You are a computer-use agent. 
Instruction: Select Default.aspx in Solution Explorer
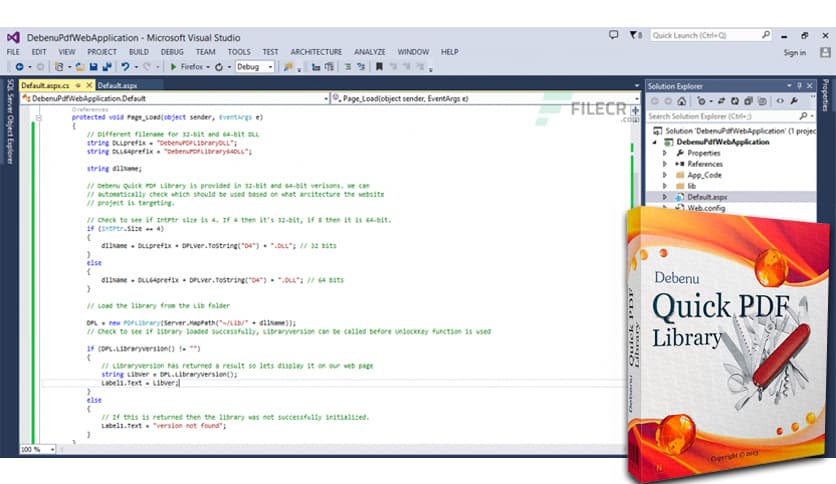pyautogui.click(x=707, y=197)
